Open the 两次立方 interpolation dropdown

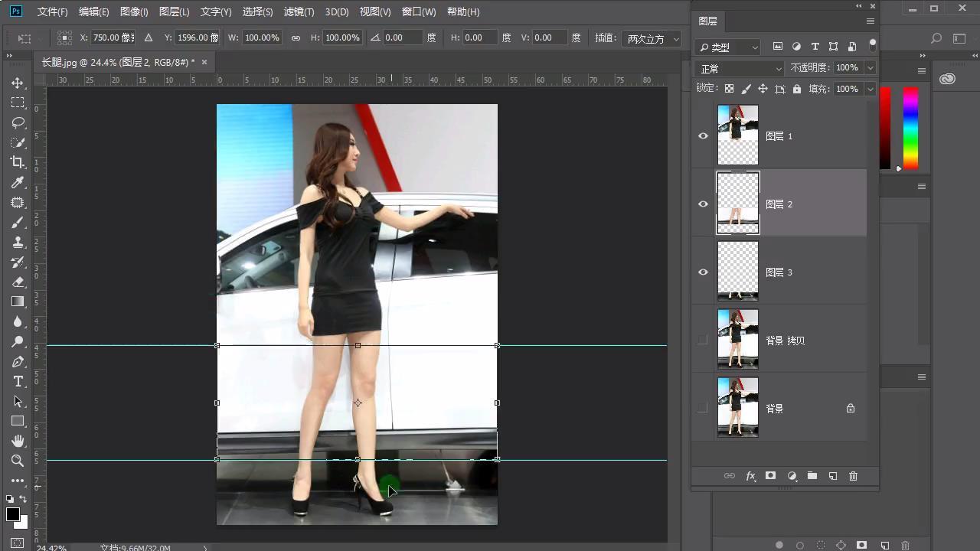click(x=651, y=38)
